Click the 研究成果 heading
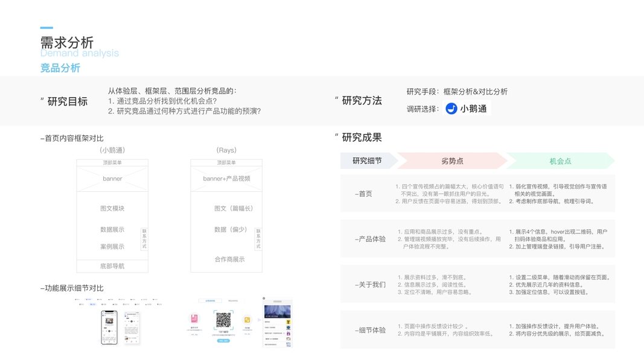 [362, 137]
